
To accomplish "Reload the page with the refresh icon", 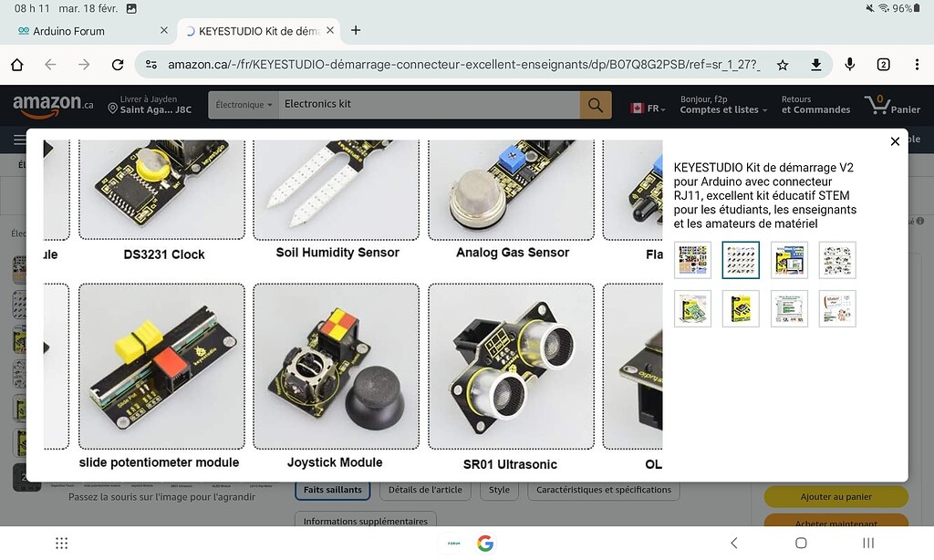I will point(118,65).
